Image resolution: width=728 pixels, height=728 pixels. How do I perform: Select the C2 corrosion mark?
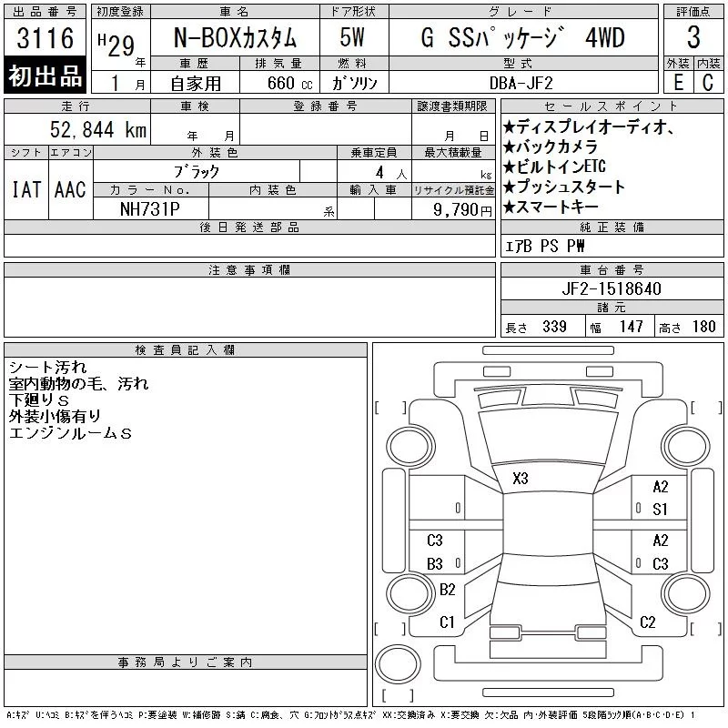click(x=647, y=622)
